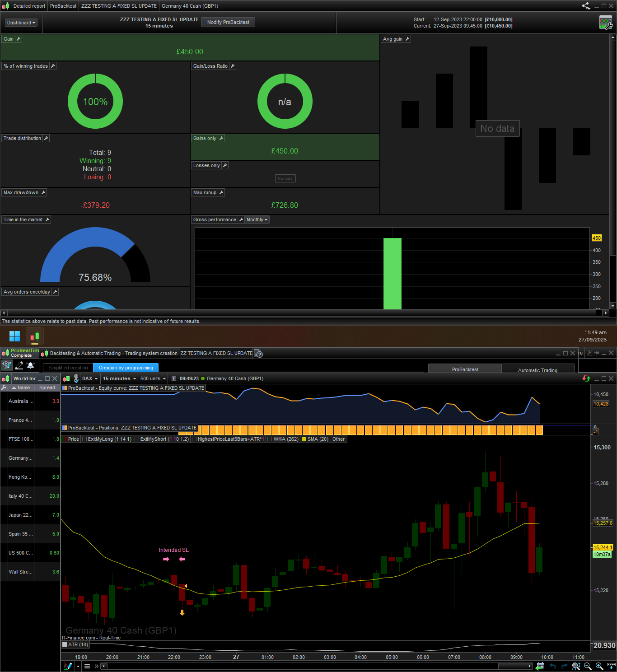Image resolution: width=617 pixels, height=672 pixels.
Task: Select the ProBacktest tab in report title bar
Action: click(x=63, y=6)
